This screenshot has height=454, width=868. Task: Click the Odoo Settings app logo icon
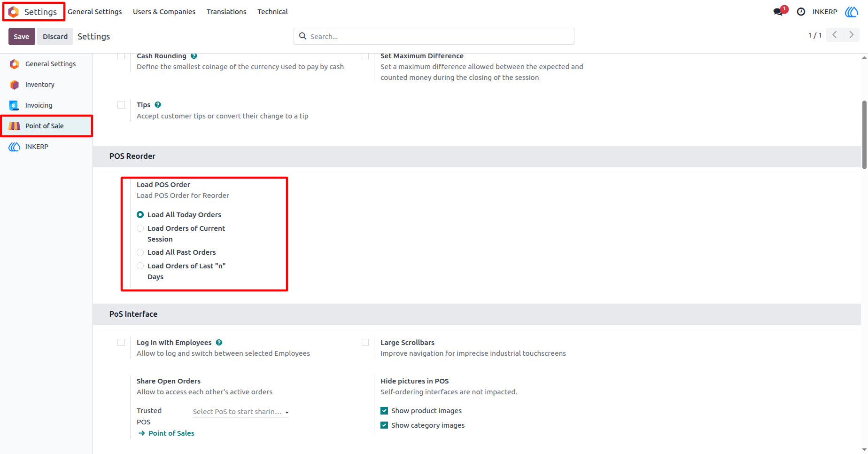pyautogui.click(x=14, y=12)
